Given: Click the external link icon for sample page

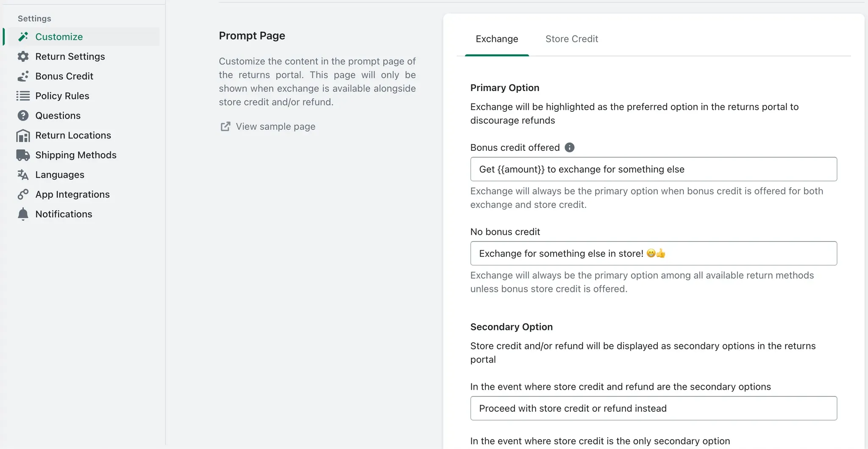Looking at the screenshot, I should point(225,126).
